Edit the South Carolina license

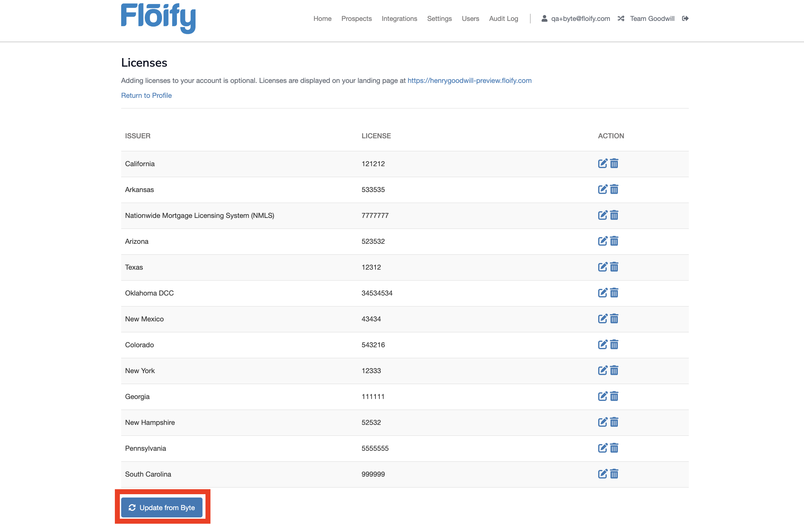(602, 474)
